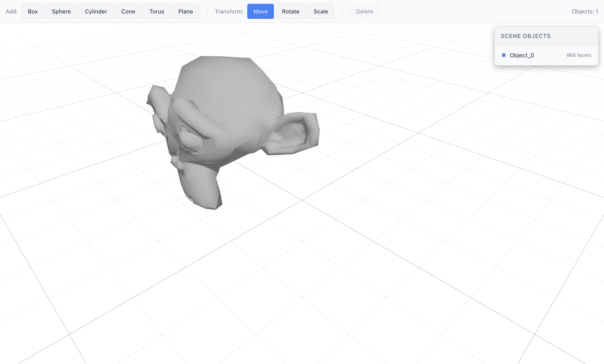Insert a Cylinder primitive
This screenshot has height=364, width=604.
click(x=96, y=11)
